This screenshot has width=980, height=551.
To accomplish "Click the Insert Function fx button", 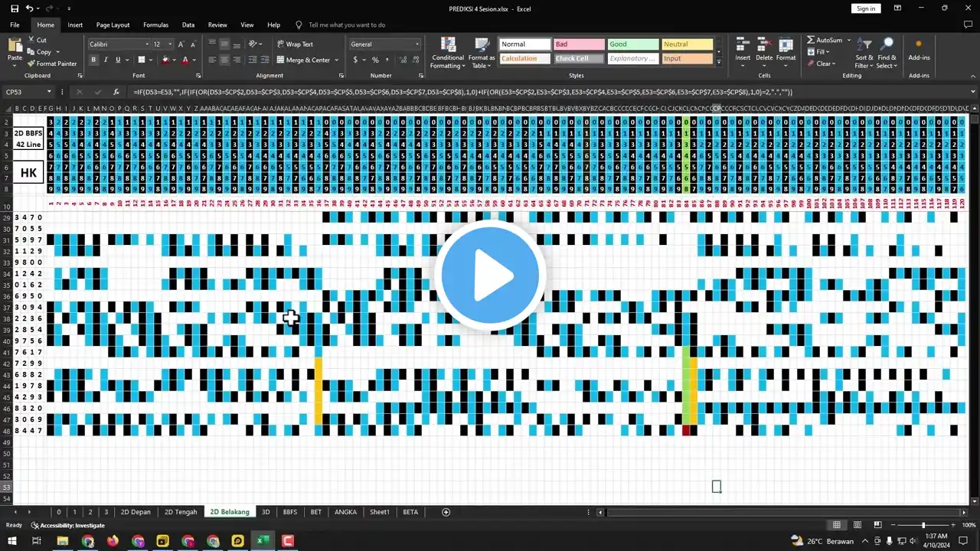I will tap(116, 92).
